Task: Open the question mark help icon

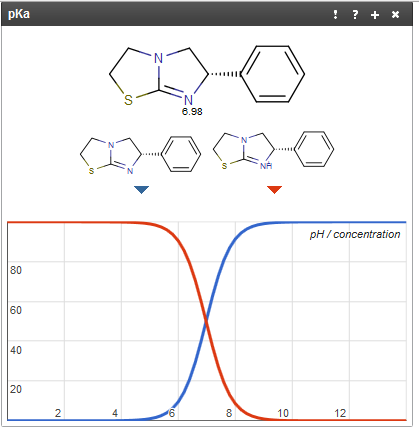Action: 355,14
